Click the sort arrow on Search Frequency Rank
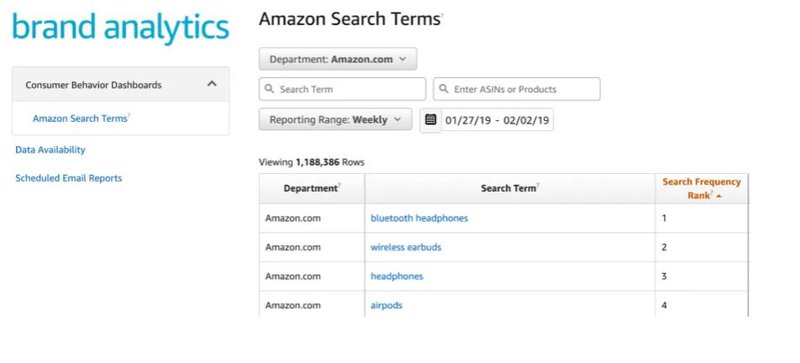The image size is (800, 363). tap(719, 196)
